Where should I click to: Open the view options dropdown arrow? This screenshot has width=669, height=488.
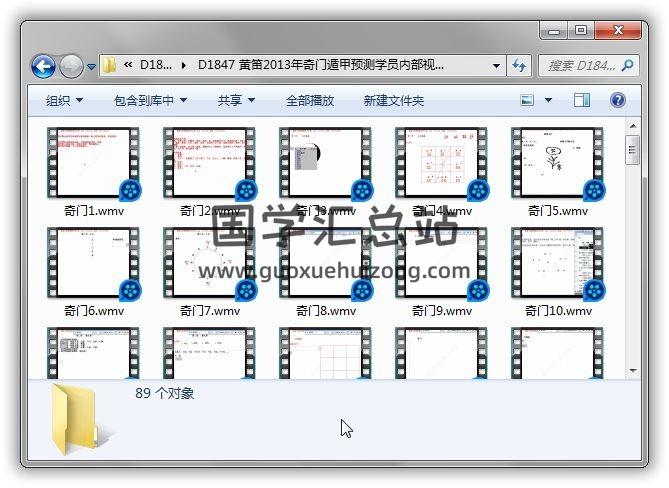(x=548, y=100)
